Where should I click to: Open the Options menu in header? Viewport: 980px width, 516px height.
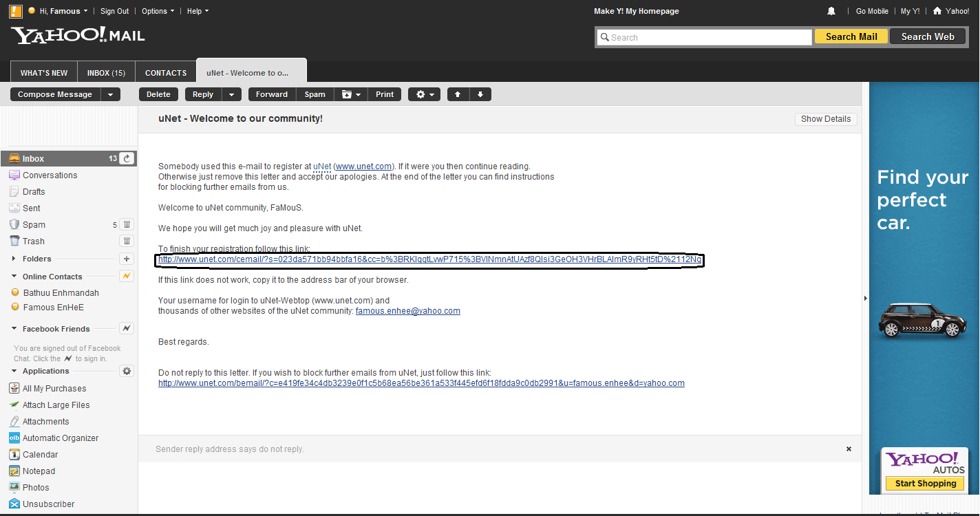(x=158, y=11)
